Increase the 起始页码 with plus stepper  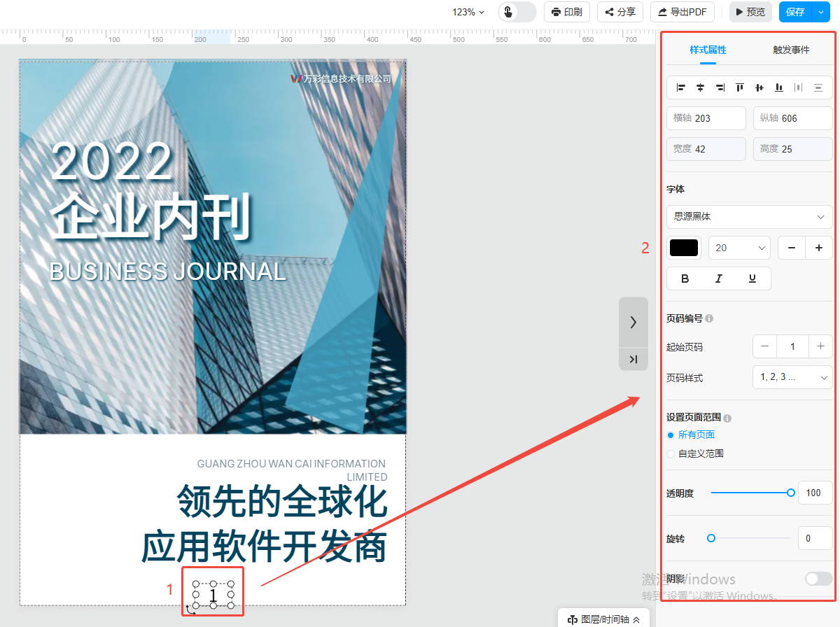(x=820, y=346)
